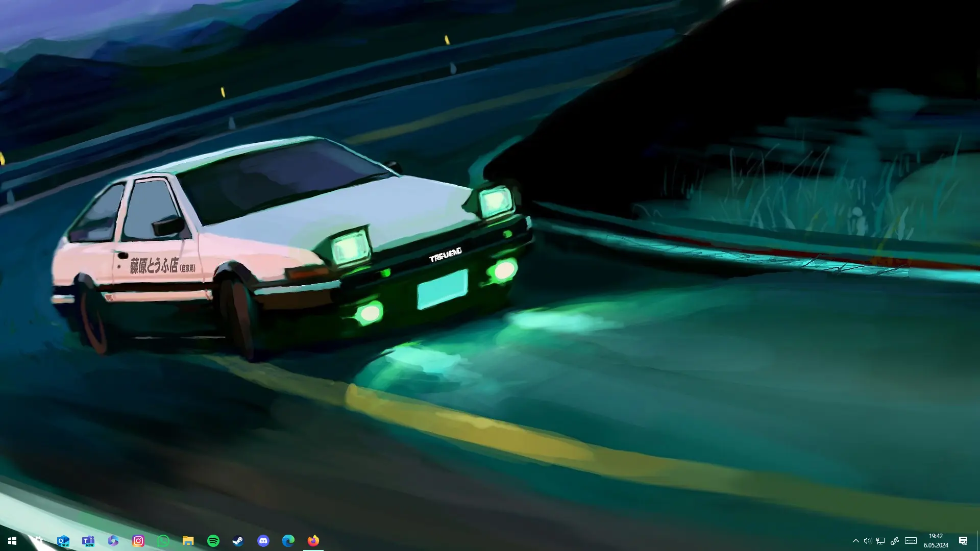Open the volume speaker control

click(x=867, y=541)
